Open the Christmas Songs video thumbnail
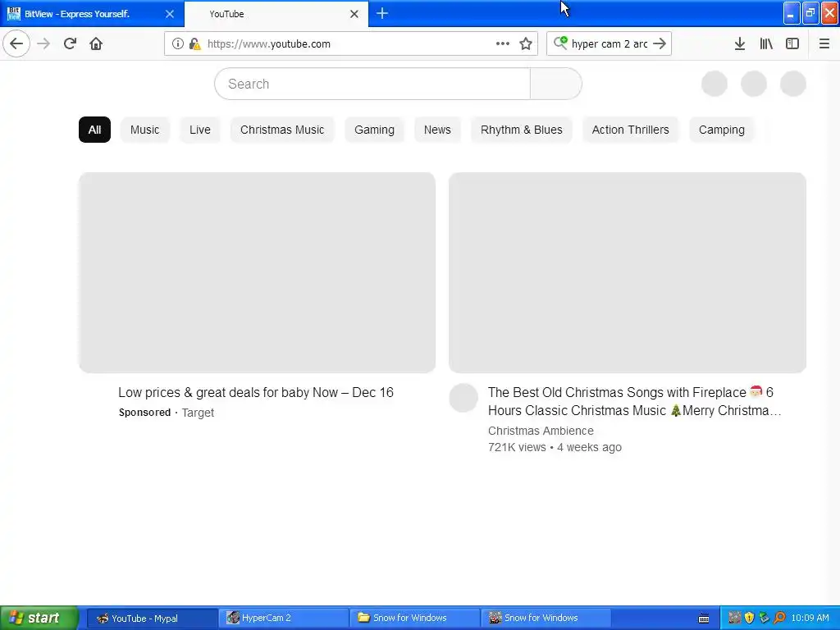Screen dimensions: 840x630 (x=628, y=272)
